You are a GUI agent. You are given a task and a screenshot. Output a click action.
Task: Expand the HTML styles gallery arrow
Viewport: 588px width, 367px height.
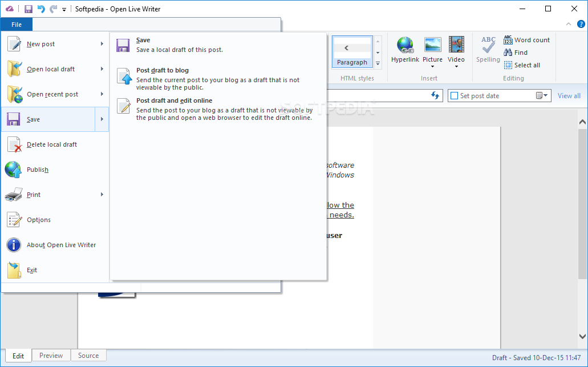(378, 63)
